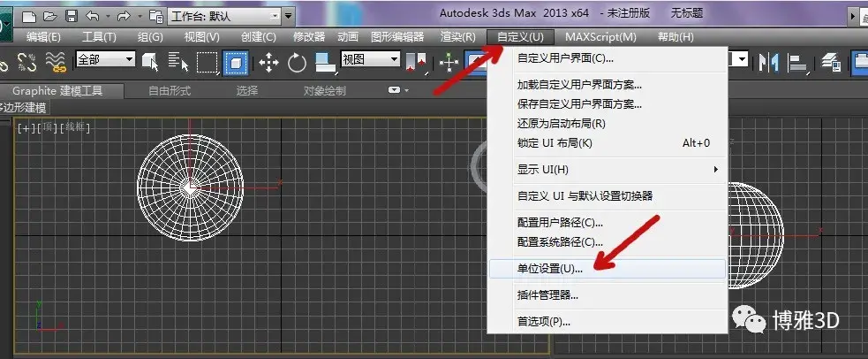Click the Project Folder icon beside redo
868x359 pixels.
pos(156,16)
